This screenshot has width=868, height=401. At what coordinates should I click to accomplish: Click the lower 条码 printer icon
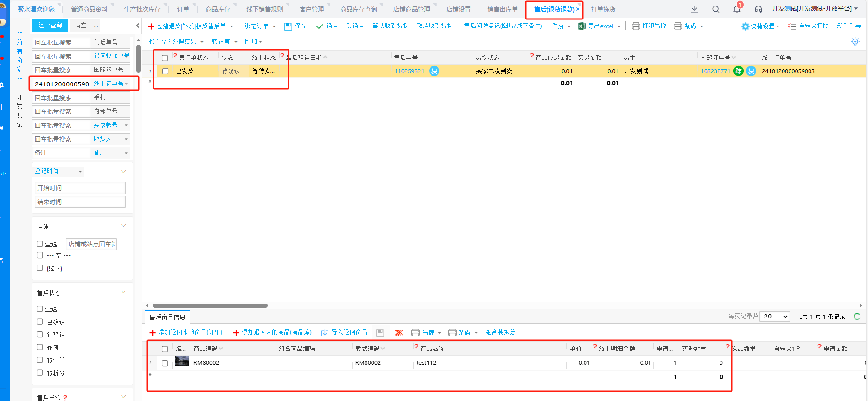point(452,332)
